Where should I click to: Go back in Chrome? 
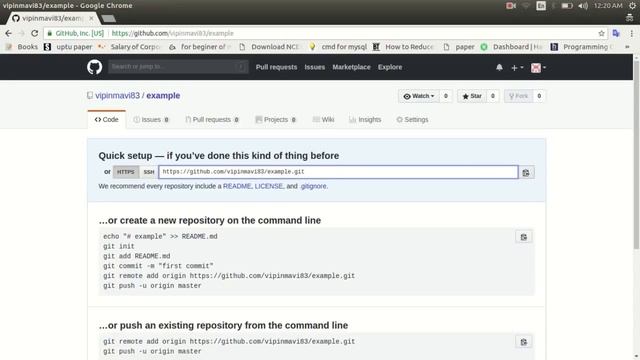8,33
